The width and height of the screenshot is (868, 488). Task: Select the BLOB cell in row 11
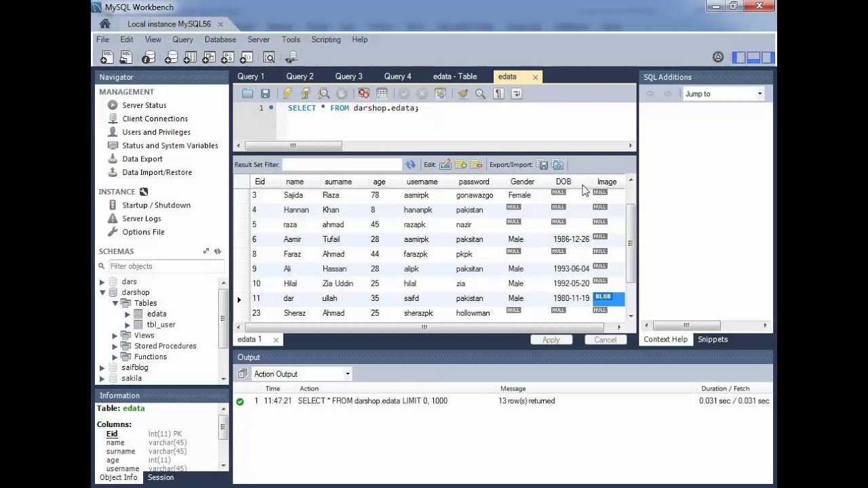pyautogui.click(x=608, y=298)
